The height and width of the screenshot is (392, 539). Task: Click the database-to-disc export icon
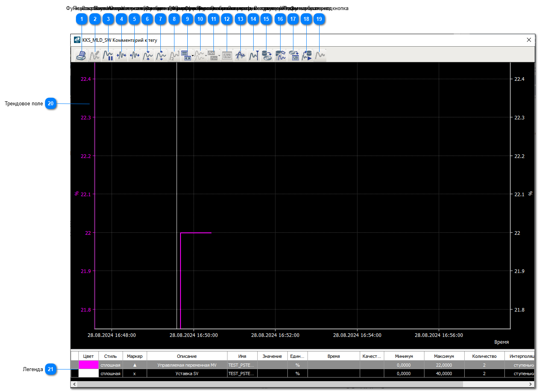click(x=267, y=55)
